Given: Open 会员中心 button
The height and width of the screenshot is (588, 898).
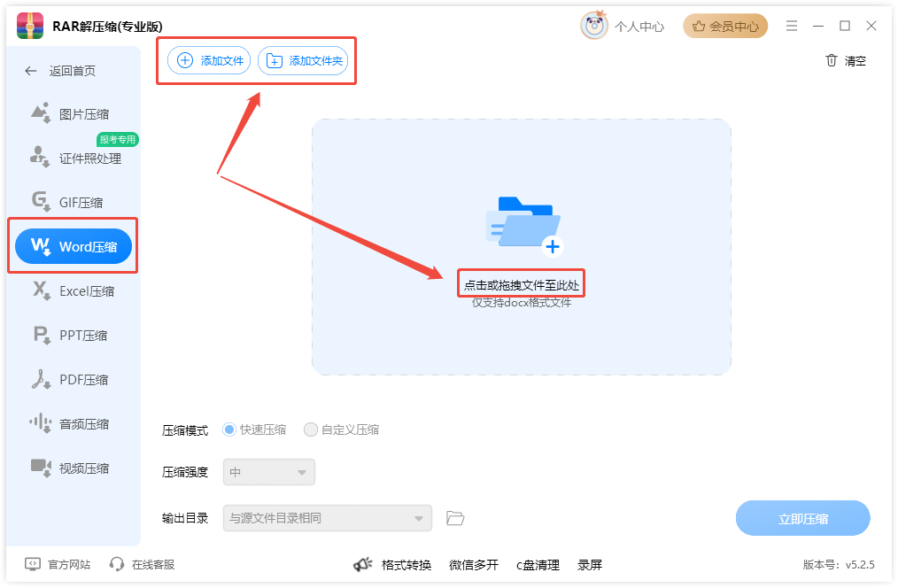Looking at the screenshot, I should (x=725, y=26).
